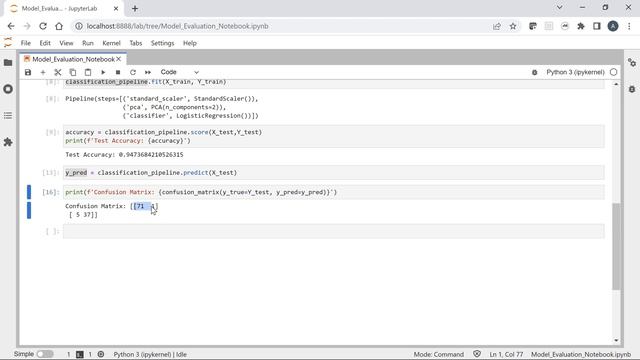Click Mode: Command in status bar

point(438,354)
